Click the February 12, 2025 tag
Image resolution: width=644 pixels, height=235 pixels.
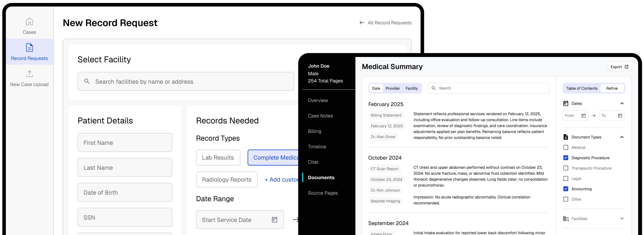pos(387,126)
